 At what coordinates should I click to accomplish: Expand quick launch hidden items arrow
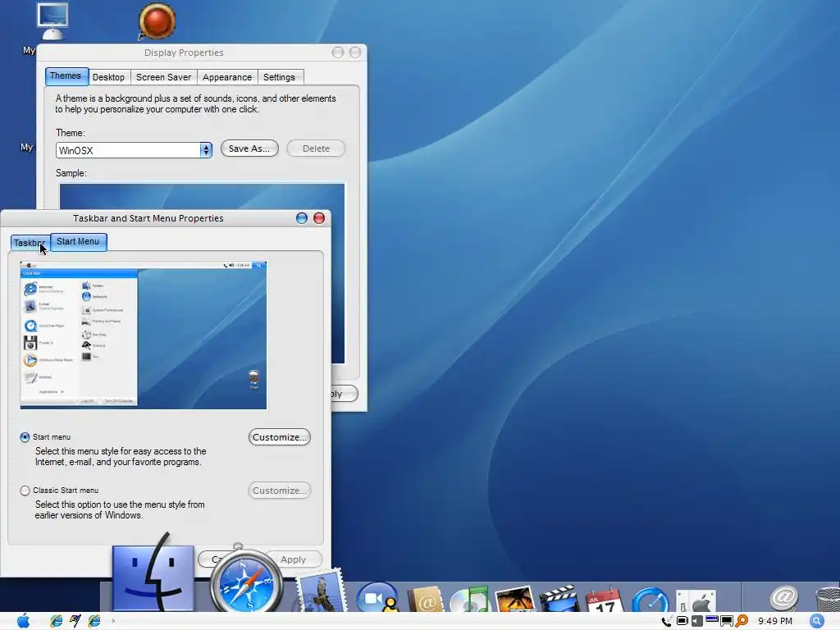[x=113, y=621]
